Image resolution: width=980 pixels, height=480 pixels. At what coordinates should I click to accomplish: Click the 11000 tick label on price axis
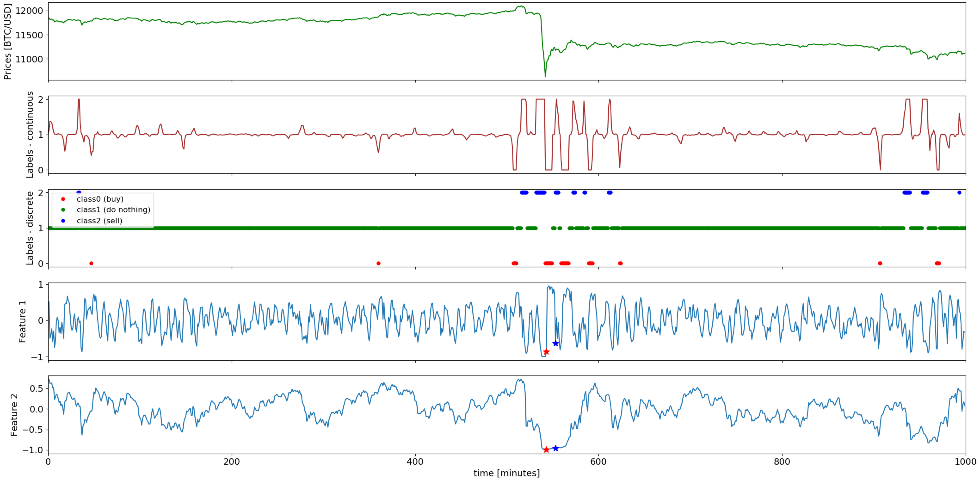coord(29,59)
